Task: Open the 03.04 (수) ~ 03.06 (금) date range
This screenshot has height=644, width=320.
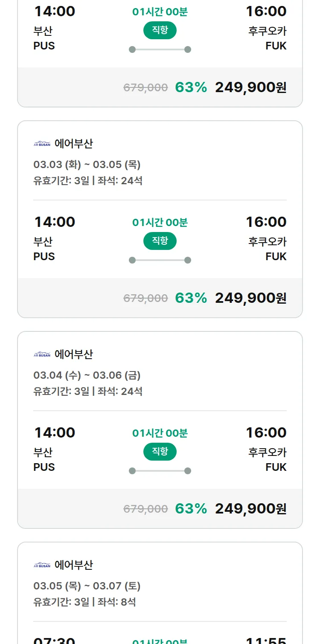Action: point(87,375)
